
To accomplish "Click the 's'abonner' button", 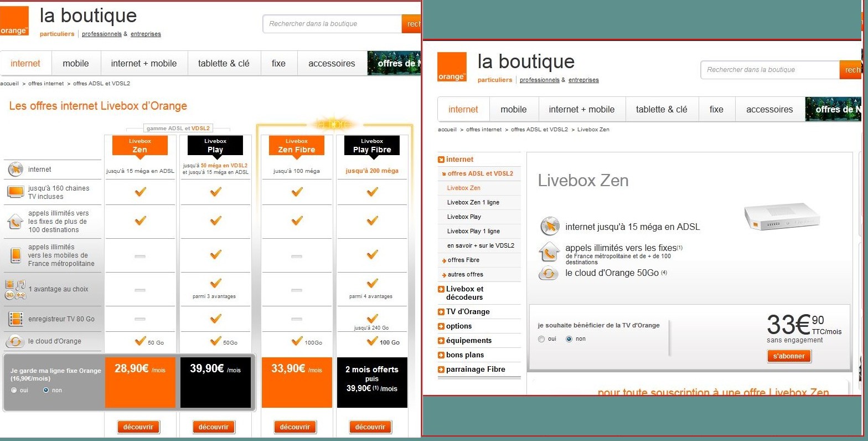I will [789, 356].
